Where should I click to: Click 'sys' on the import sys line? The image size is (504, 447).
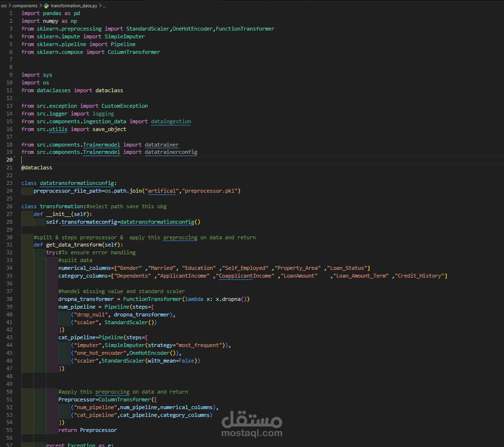(48, 75)
